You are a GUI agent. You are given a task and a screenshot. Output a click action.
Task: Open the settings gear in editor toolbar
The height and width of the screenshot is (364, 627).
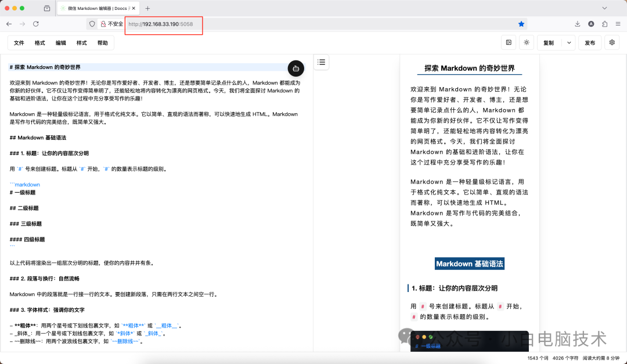[x=612, y=42]
